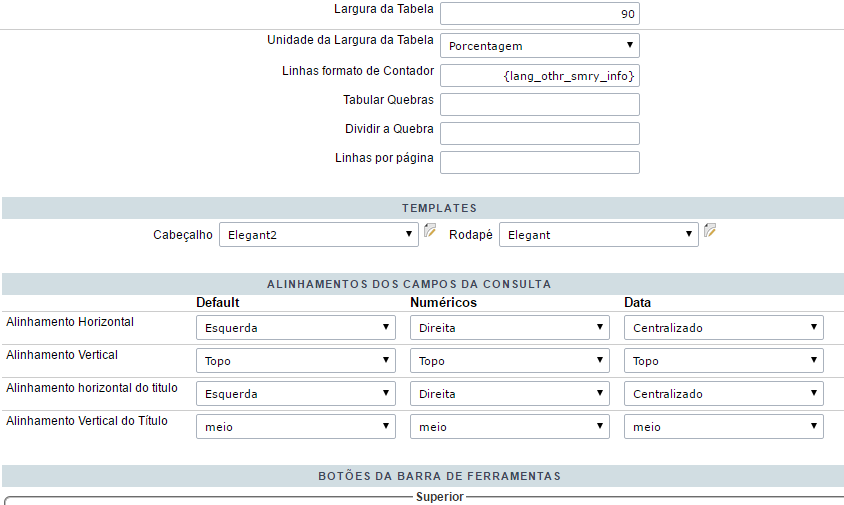Click the Linhas por página field

click(x=539, y=162)
